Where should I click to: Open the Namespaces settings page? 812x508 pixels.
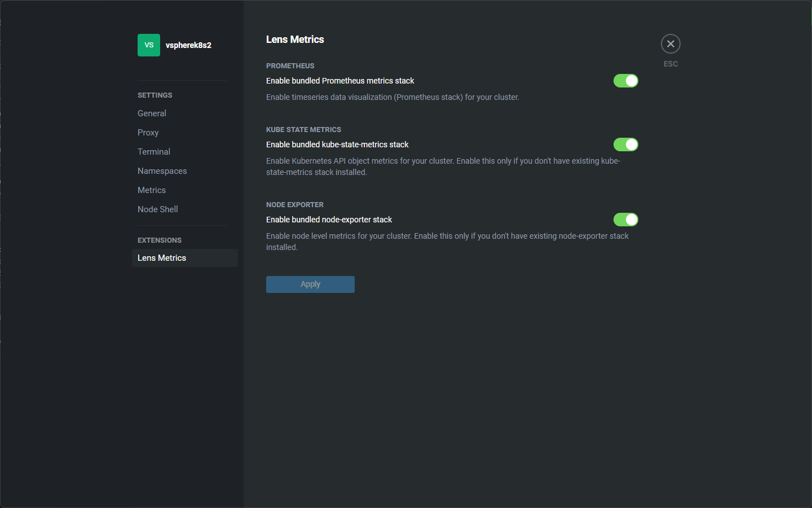click(x=162, y=171)
